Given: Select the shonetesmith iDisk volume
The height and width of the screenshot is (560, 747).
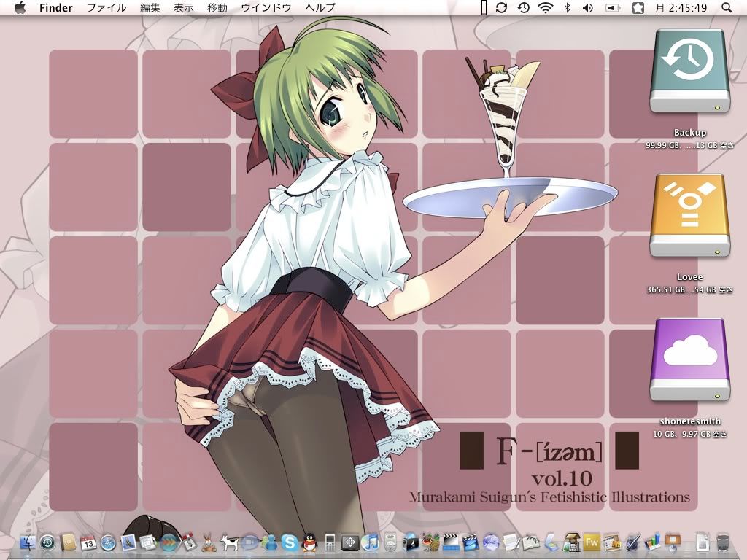Looking at the screenshot, I should (x=690, y=360).
